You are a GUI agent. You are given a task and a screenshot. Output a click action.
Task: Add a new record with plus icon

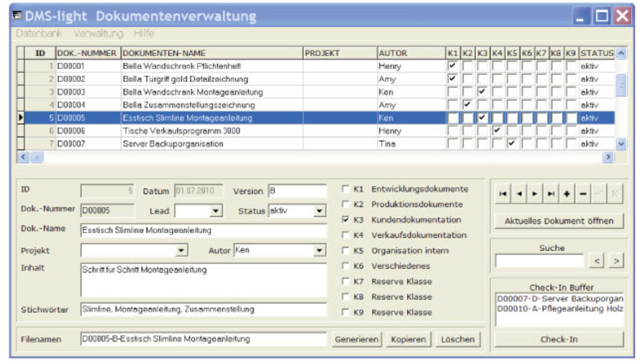point(567,194)
